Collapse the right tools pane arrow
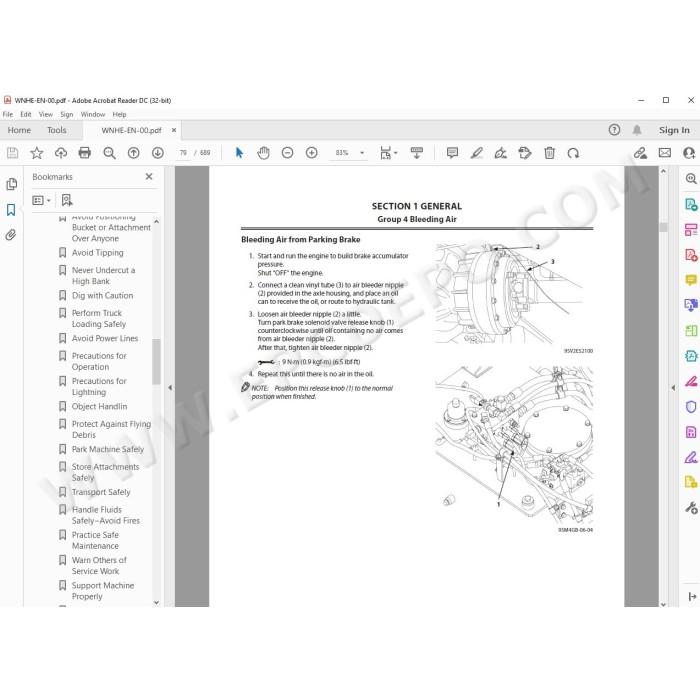Image resolution: width=700 pixels, height=700 pixels. 673,388
